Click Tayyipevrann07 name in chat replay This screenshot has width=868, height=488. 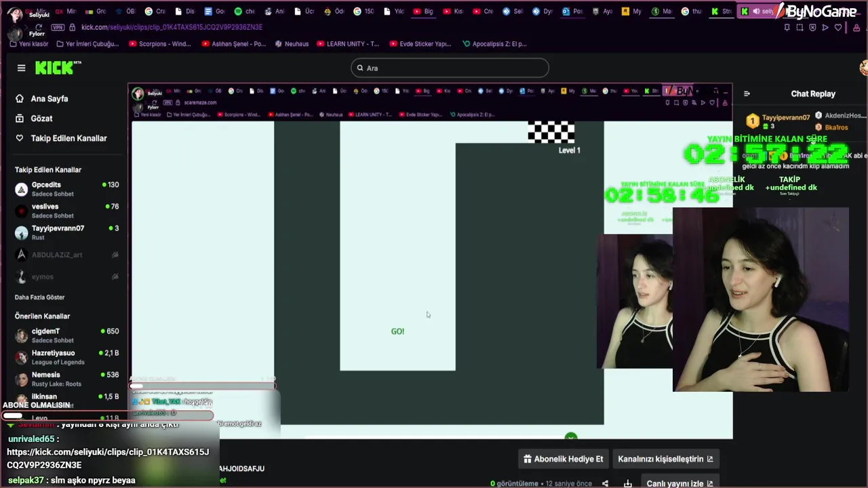click(786, 118)
